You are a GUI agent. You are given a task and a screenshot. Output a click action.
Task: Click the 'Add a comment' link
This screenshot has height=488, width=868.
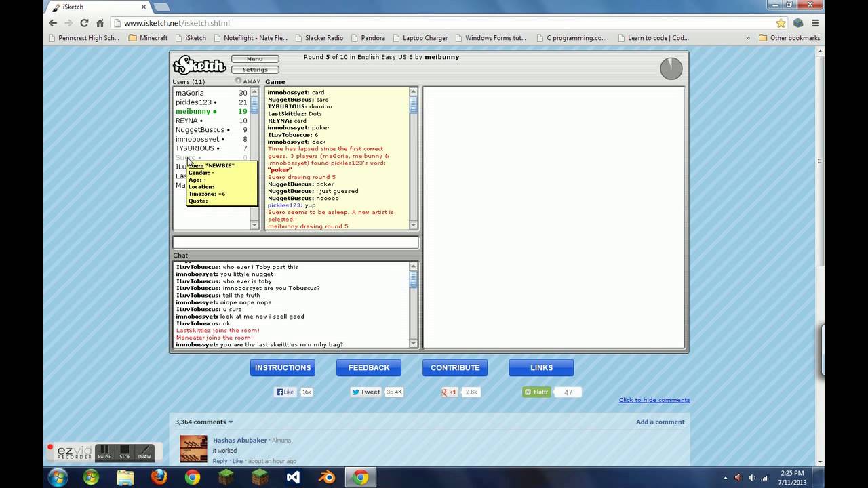click(x=660, y=422)
